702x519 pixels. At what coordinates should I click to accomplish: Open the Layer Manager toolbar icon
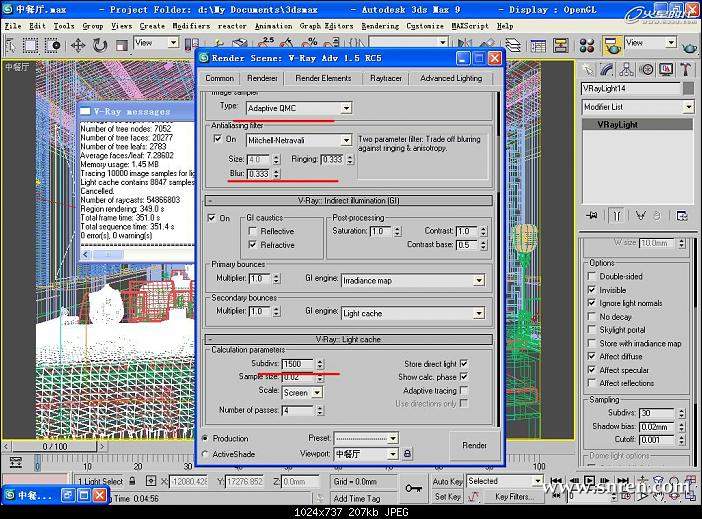(x=515, y=45)
